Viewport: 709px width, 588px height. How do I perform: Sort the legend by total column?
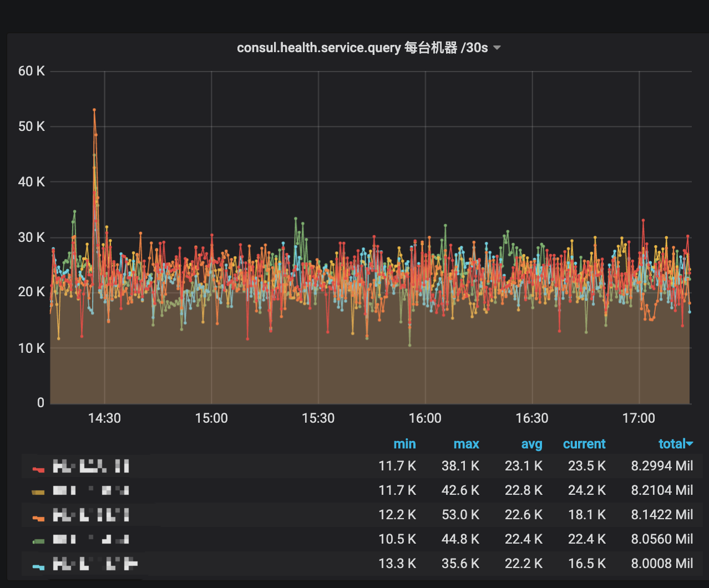coord(672,444)
